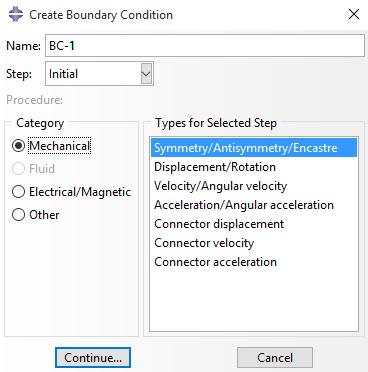368x372 pixels.
Task: Click the Step combo box showing Initial
Action: point(99,74)
